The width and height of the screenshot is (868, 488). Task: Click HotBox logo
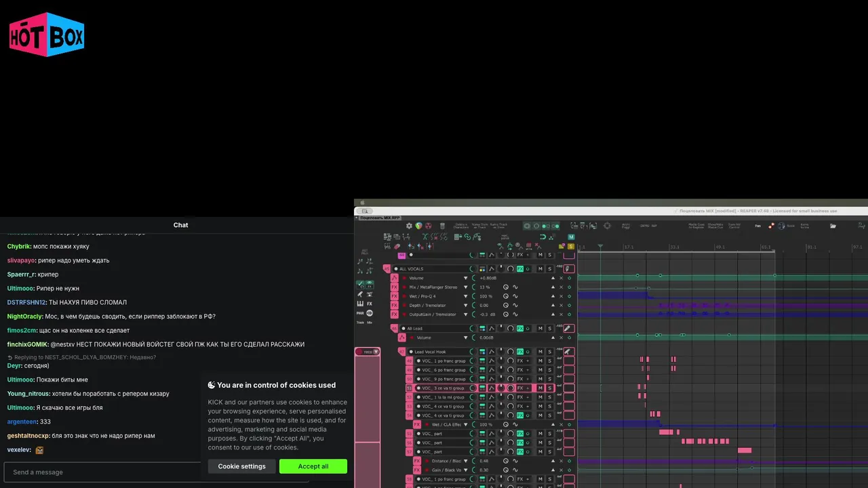pyautogui.click(x=47, y=34)
